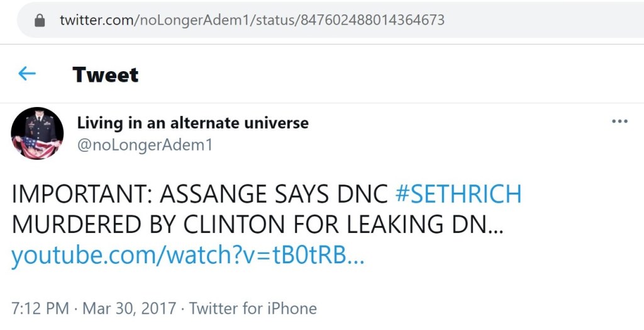
Task: Open the @noLongerAdem1 handle
Action: pyautogui.click(x=145, y=145)
